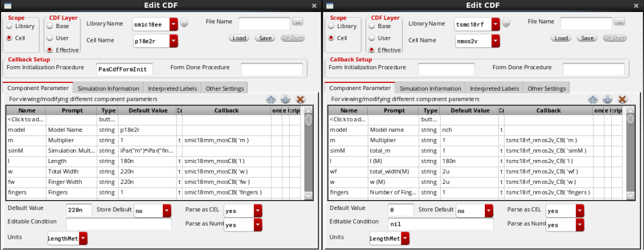
Task: Open library browser button beside smic18ee field
Action: [184, 23]
